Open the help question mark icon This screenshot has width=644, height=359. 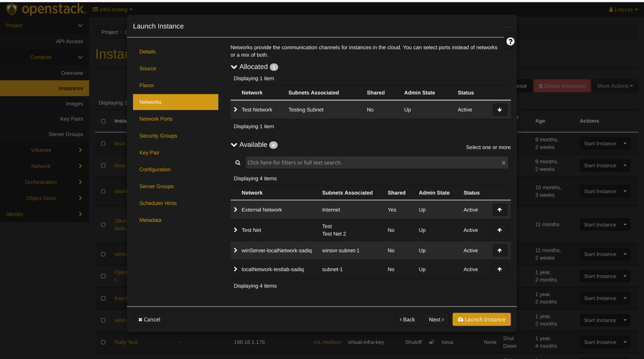(510, 41)
